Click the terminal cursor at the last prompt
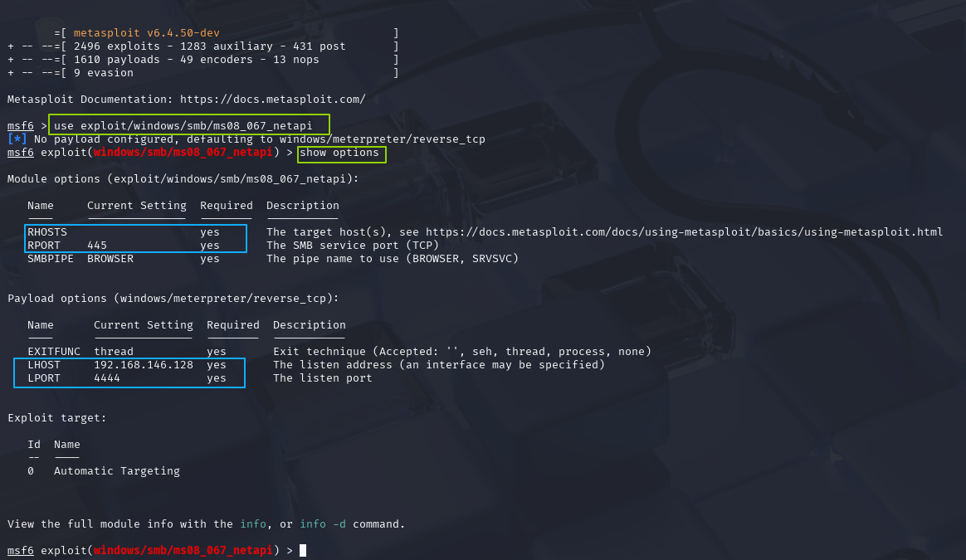Image resolution: width=966 pixels, height=560 pixels. click(x=302, y=550)
